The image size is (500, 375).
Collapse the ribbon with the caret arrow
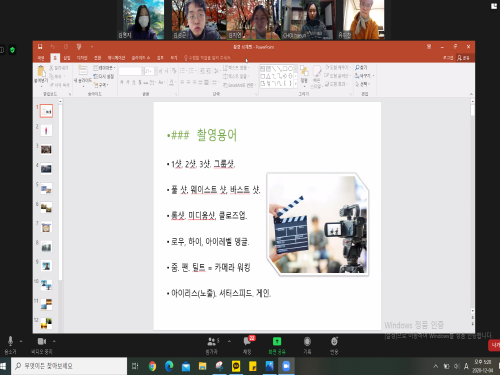471,94
